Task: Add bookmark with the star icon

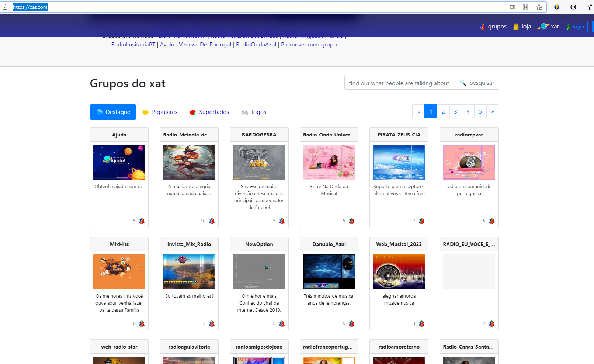Action: (539, 7)
